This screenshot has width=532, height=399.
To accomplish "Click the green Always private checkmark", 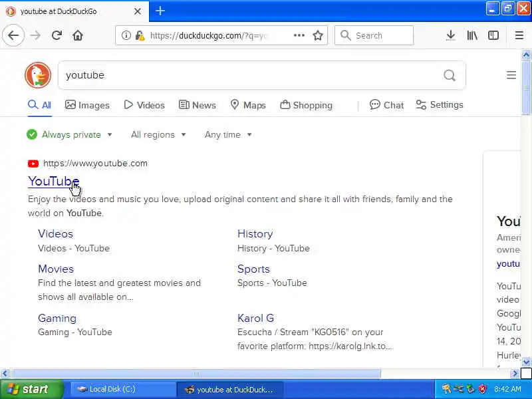I will click(x=32, y=135).
